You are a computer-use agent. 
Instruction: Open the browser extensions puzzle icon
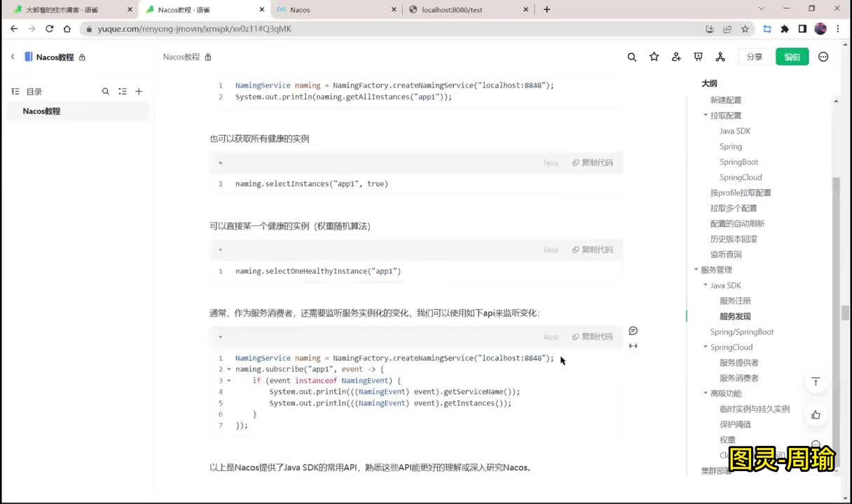coord(785,29)
